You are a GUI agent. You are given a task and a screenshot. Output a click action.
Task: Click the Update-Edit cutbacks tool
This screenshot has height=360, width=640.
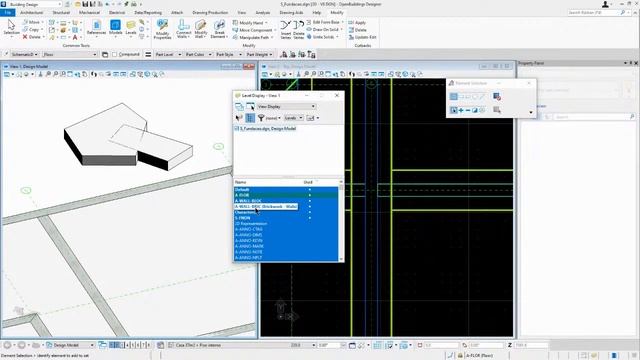tap(362, 37)
